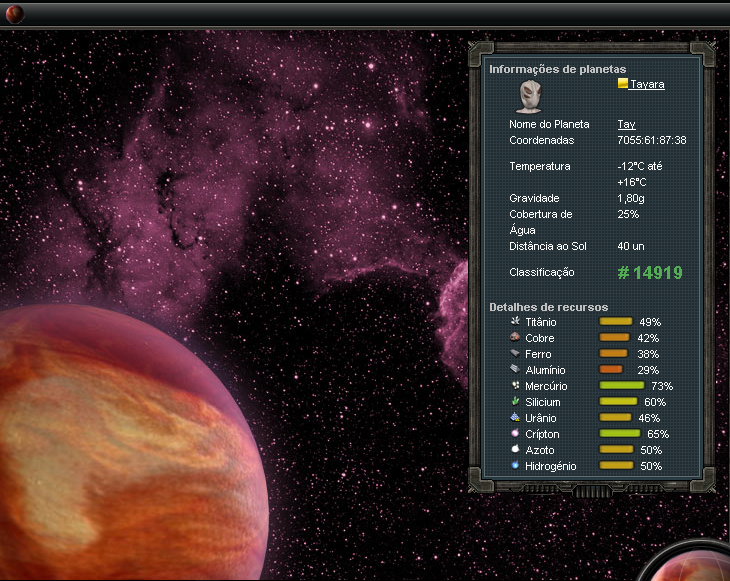Image resolution: width=730 pixels, height=581 pixels.
Task: Select the Urânio resource icon
Action: (x=515, y=418)
